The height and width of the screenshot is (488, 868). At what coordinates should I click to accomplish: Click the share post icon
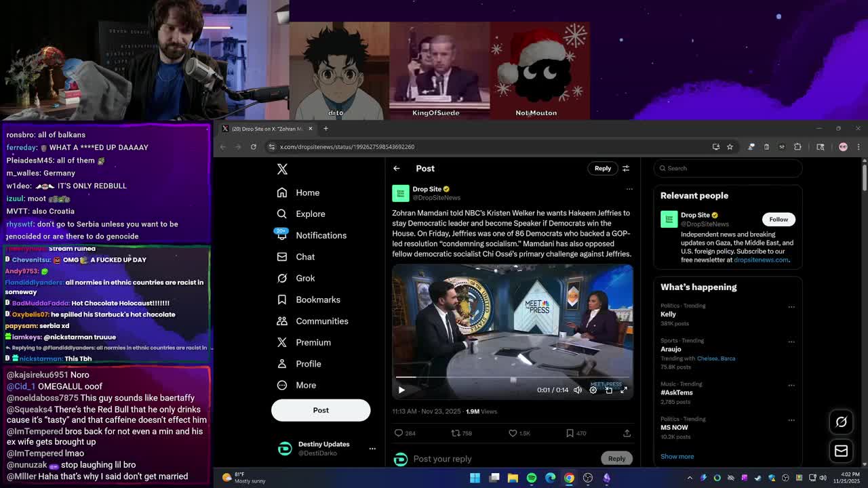(627, 433)
